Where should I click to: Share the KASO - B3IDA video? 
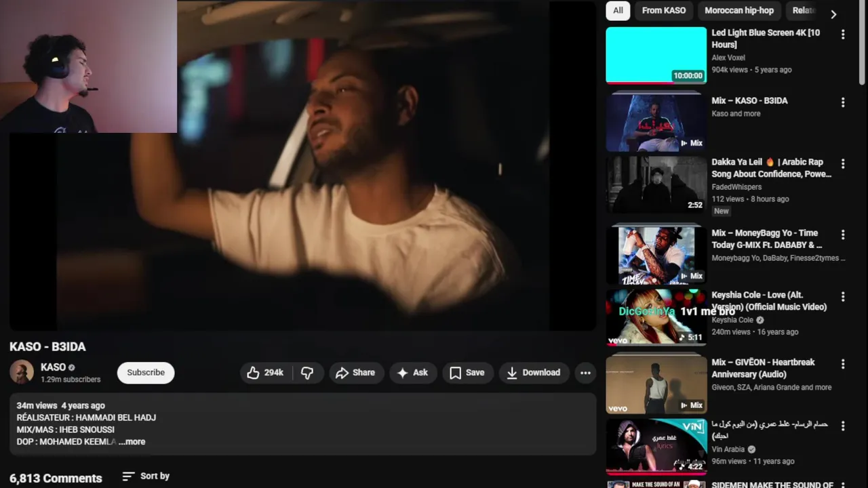pyautogui.click(x=355, y=373)
